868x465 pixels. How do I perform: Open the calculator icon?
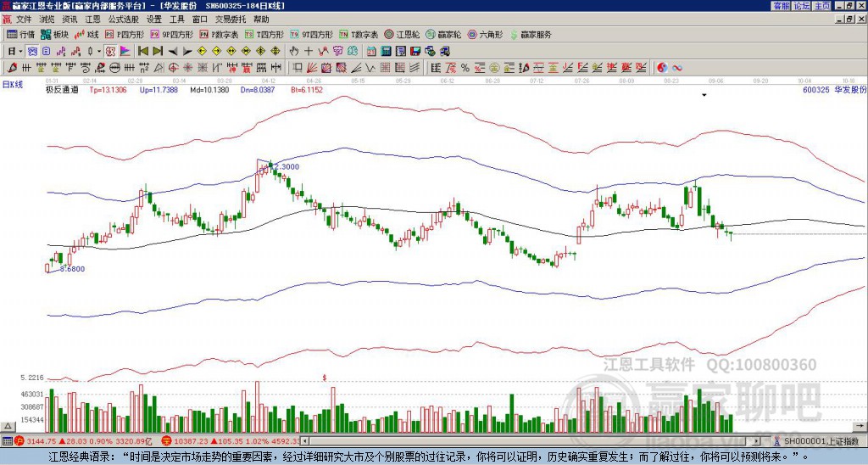pos(386,51)
